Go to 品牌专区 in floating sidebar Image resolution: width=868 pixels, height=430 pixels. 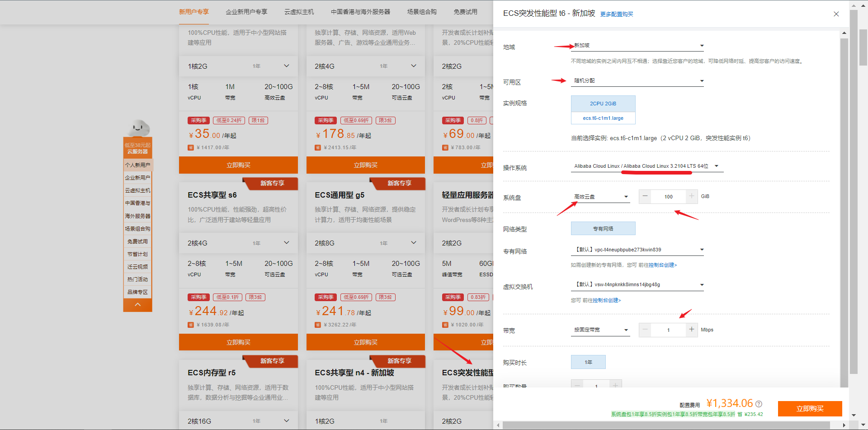click(x=137, y=292)
